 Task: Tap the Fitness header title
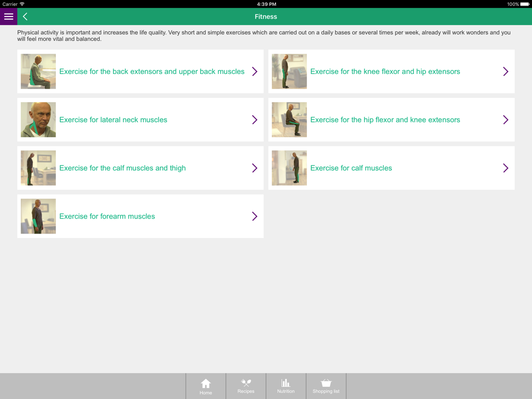pos(266,16)
